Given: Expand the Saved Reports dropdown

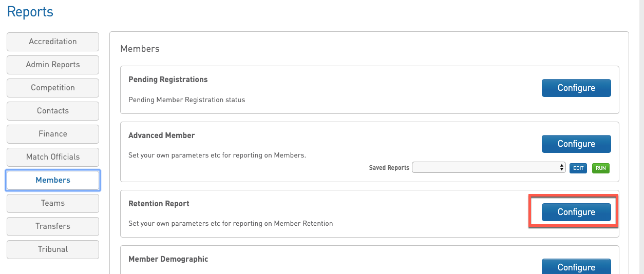Looking at the screenshot, I should pyautogui.click(x=488, y=168).
